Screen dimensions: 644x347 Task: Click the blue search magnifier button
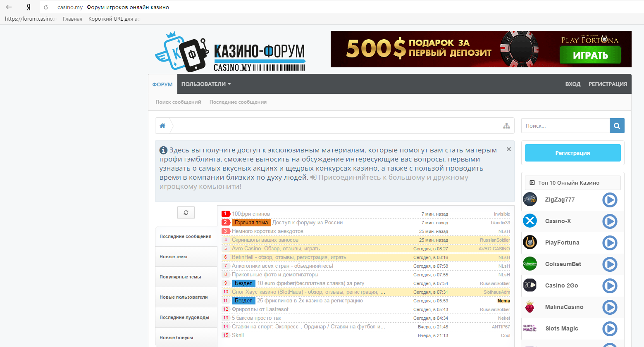[x=617, y=126]
